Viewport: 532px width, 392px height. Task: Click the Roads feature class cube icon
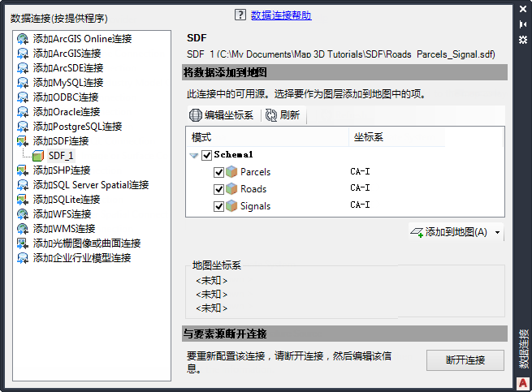(x=231, y=188)
